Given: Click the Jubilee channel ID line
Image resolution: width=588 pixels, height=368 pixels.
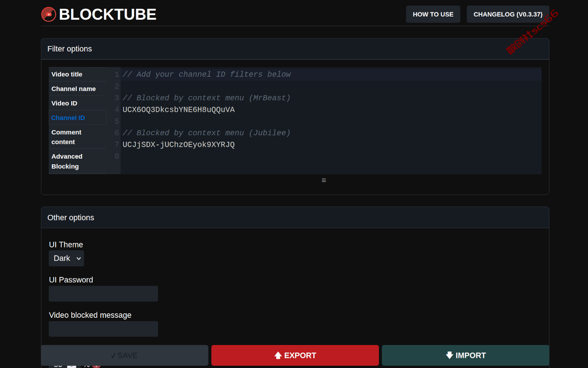Looking at the screenshot, I should (x=179, y=144).
